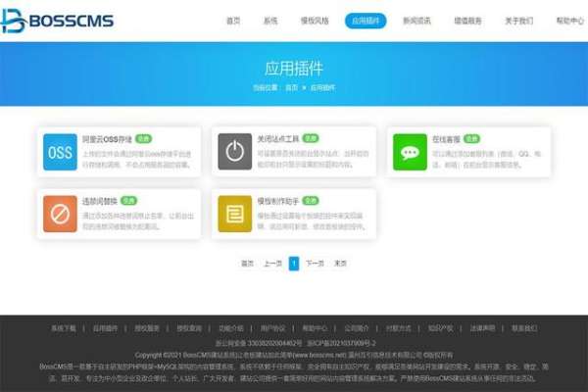Navigate to 关于我们 in the header
588x392 pixels.
(x=518, y=21)
